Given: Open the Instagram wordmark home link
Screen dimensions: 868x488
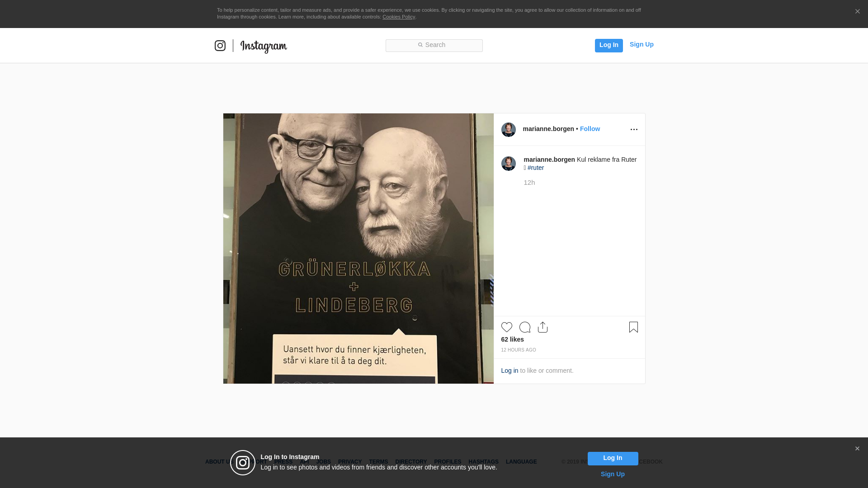Looking at the screenshot, I should coord(264,47).
